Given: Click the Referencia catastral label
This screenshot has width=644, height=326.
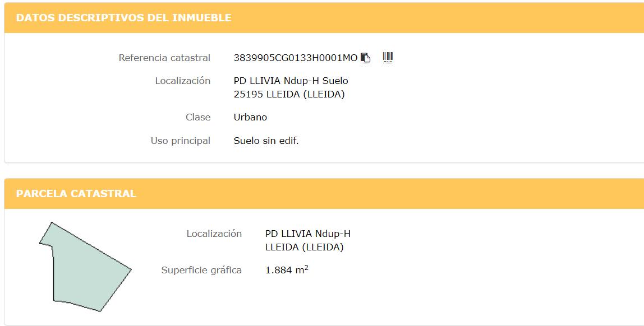Looking at the screenshot, I should tap(164, 58).
